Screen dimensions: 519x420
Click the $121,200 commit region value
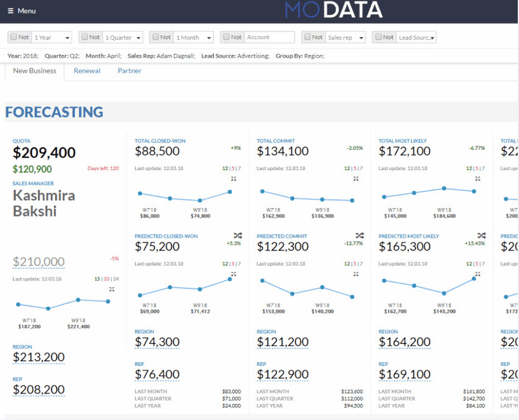coord(282,342)
